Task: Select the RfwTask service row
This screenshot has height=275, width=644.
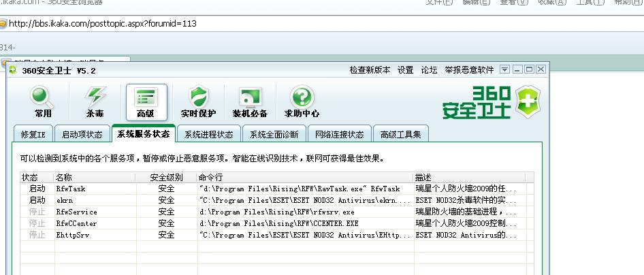Action: tap(277, 189)
